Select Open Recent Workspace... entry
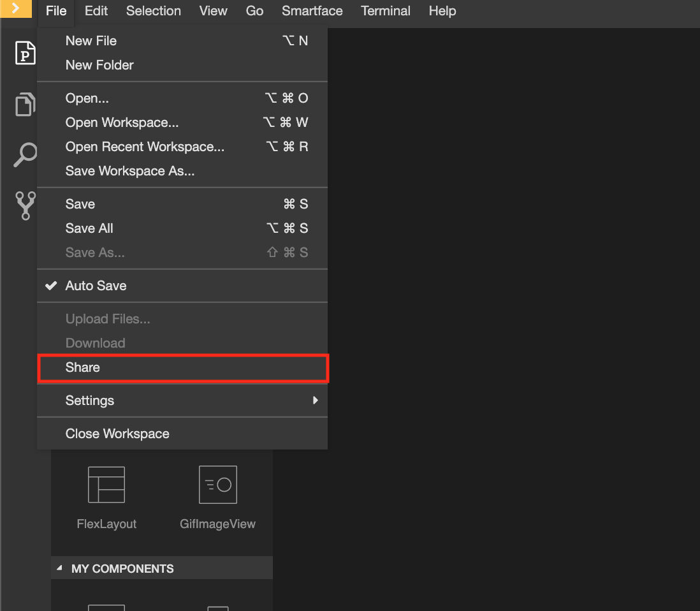The image size is (700, 611). pyautogui.click(x=145, y=147)
